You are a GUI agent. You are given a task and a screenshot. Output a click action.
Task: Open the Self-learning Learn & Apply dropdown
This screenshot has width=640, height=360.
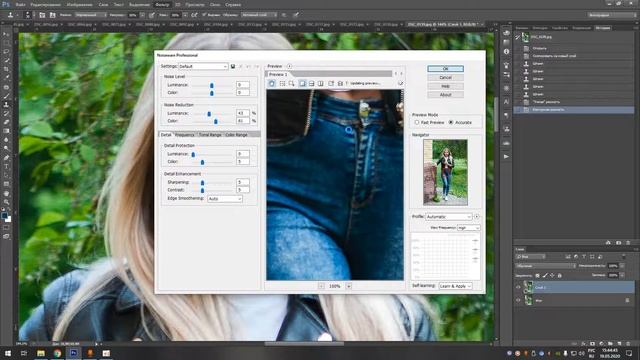[x=455, y=286]
